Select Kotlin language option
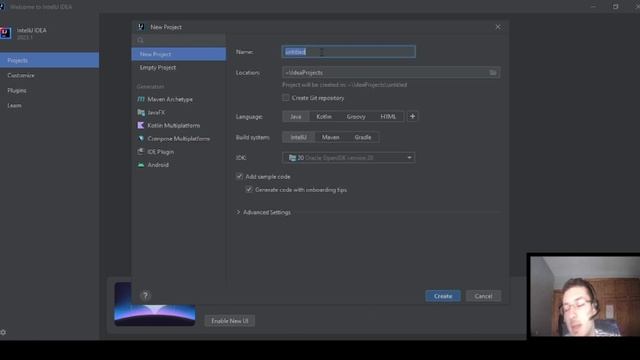Viewport: 640px width, 360px height. pos(324,116)
